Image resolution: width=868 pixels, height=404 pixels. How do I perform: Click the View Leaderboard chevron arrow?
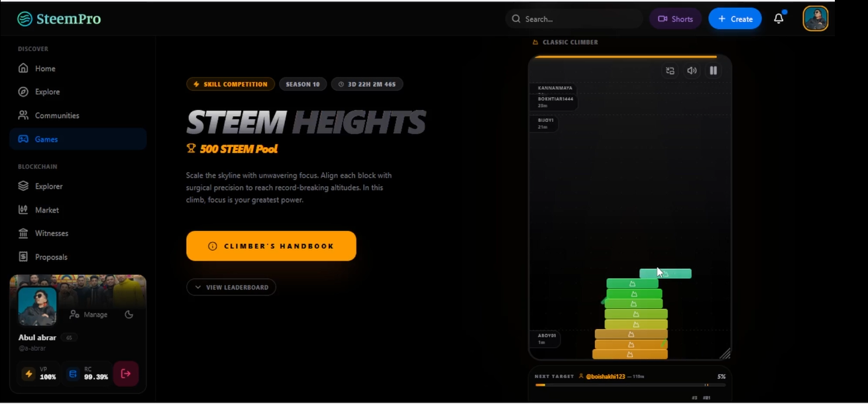tap(198, 287)
